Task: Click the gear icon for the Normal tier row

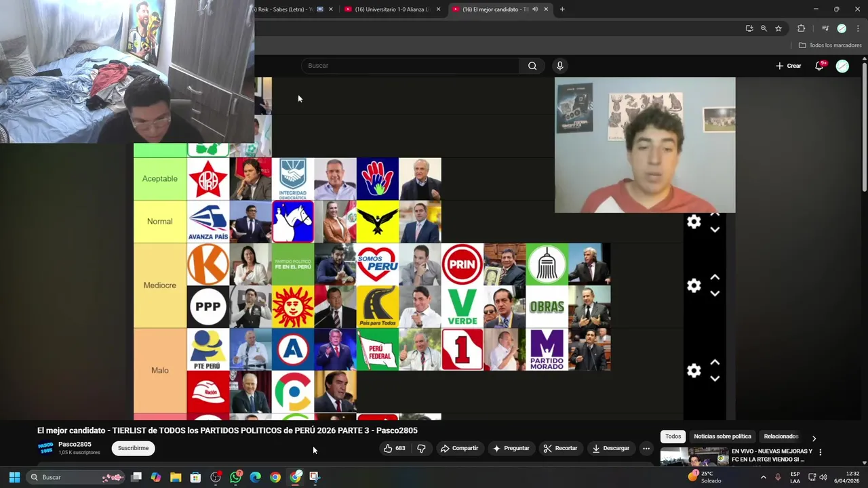Action: 694,222
